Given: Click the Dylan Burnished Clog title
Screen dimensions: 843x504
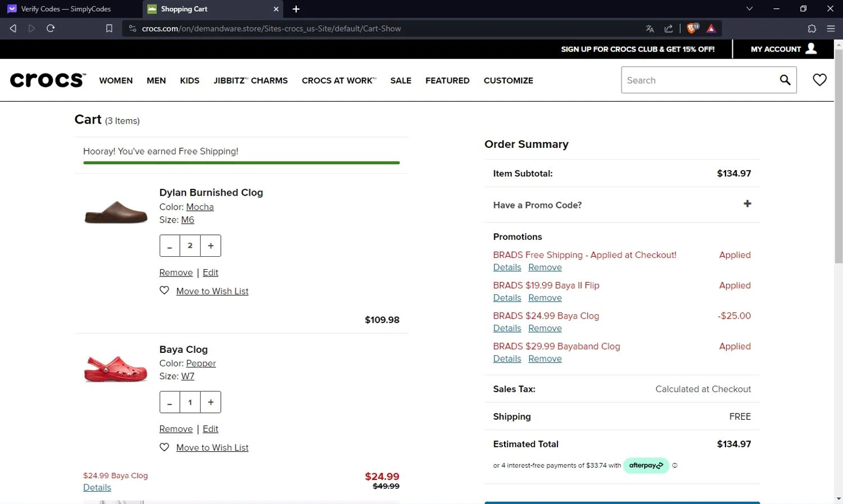Looking at the screenshot, I should click(x=211, y=192).
